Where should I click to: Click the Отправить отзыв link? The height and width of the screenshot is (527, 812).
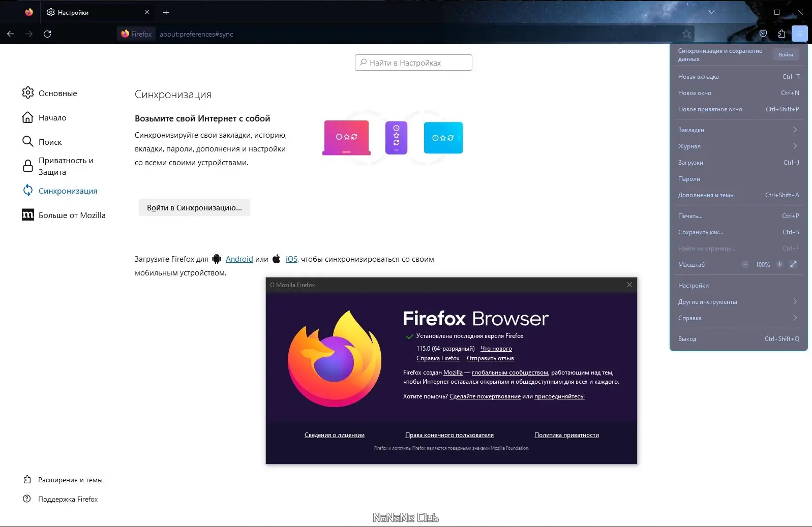point(490,358)
